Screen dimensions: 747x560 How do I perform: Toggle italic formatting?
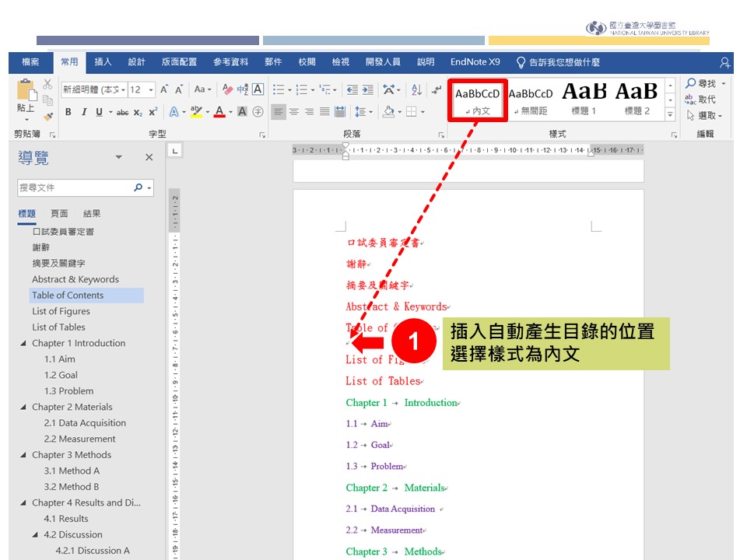click(x=84, y=112)
